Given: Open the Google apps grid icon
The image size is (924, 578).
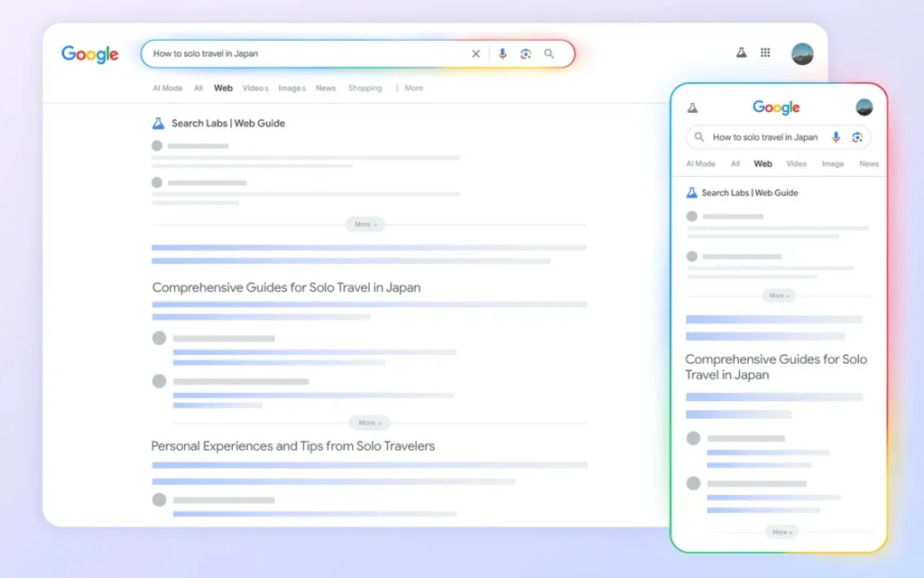Looking at the screenshot, I should pos(765,53).
